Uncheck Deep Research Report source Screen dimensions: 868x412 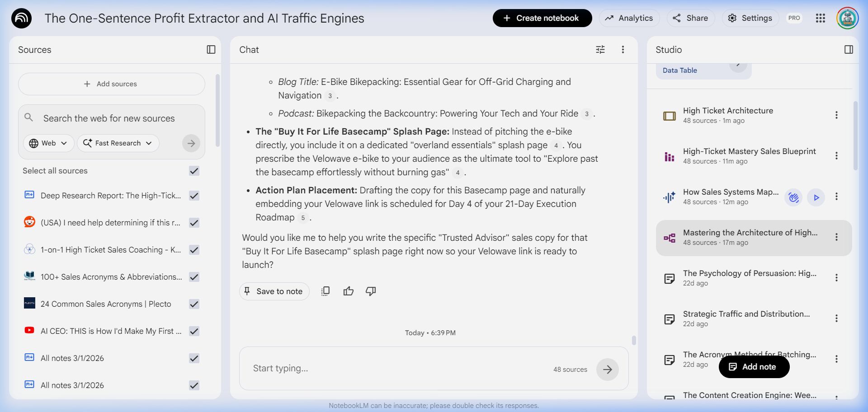tap(194, 196)
